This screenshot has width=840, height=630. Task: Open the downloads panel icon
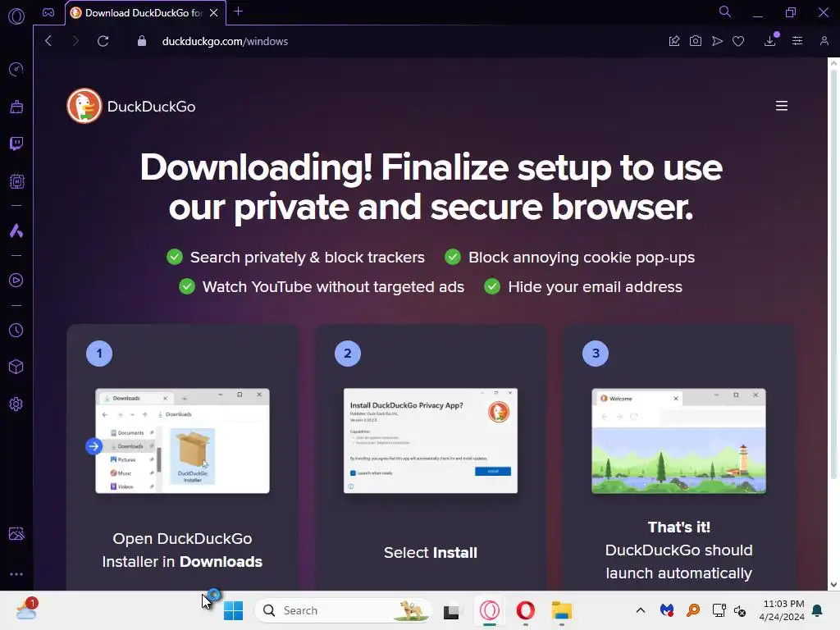770,40
